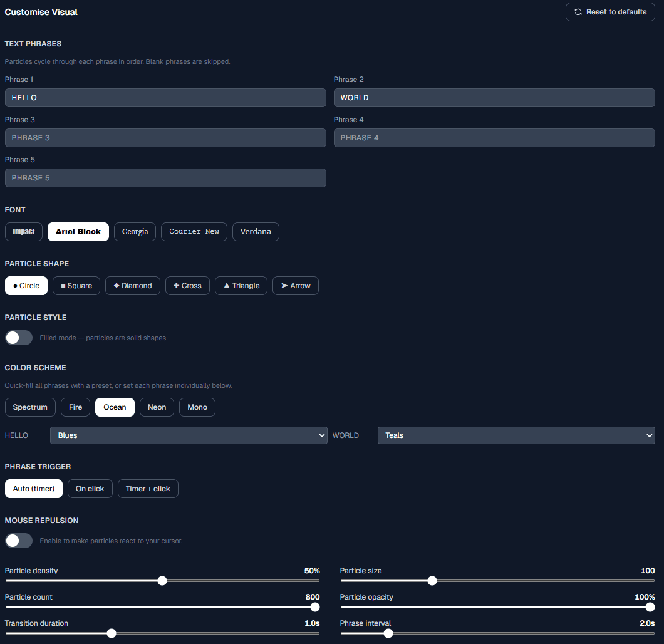Select the Circle particle shape

pyautogui.click(x=26, y=286)
